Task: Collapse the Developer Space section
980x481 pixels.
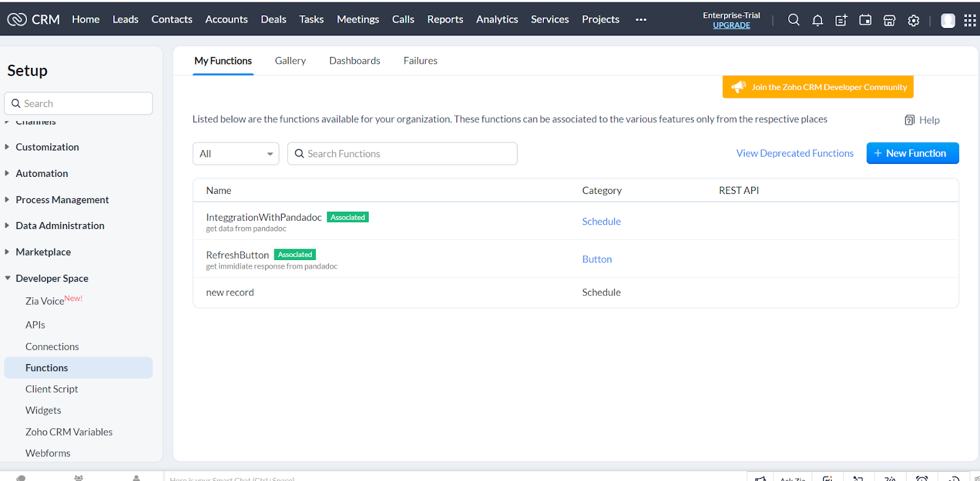Action: 52,278
